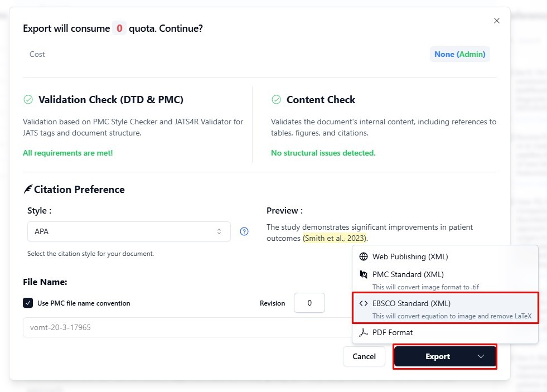
Task: Click the file name text field
Action: tap(184, 327)
